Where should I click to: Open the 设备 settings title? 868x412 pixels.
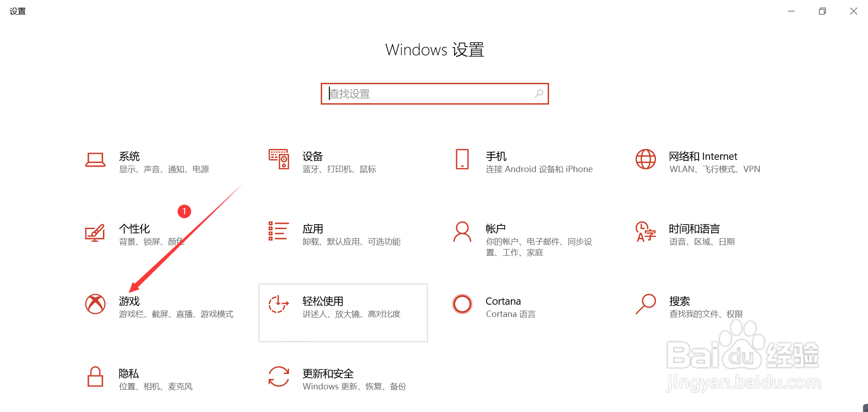pos(313,157)
